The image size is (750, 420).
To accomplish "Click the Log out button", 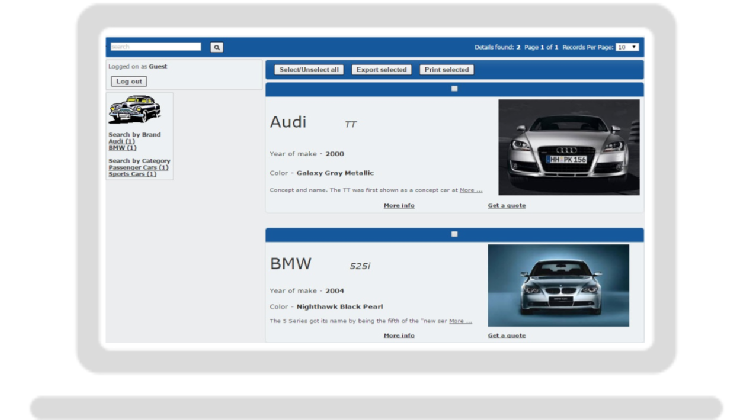I will point(129,81).
